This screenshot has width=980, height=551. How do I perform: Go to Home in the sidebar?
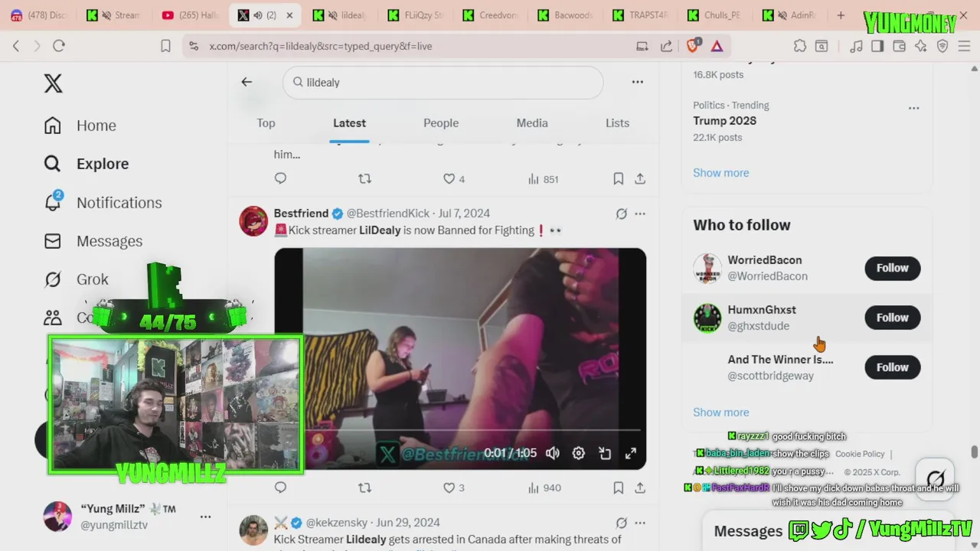pyautogui.click(x=80, y=126)
